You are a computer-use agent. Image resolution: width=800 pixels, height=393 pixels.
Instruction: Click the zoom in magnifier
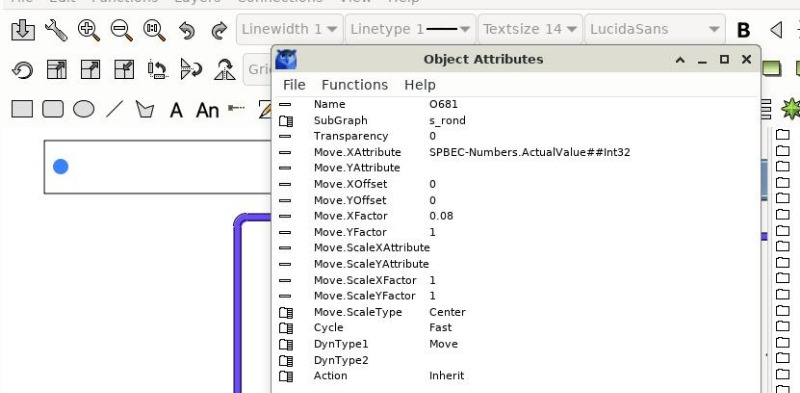coord(89,30)
